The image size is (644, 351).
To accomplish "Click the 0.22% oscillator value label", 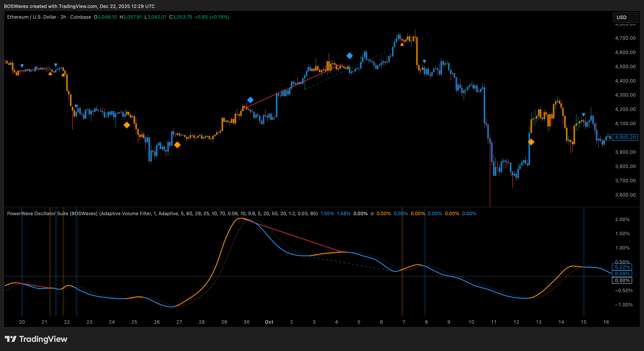I will coord(622,267).
